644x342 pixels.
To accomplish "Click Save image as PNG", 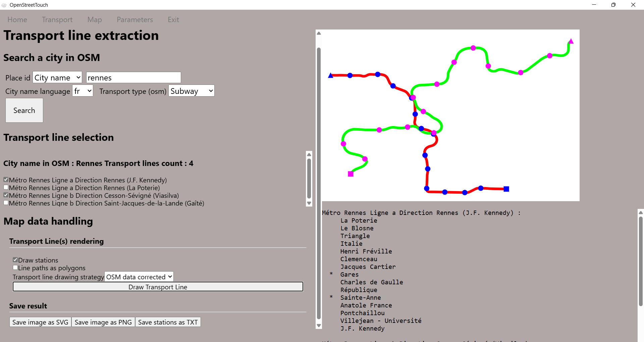I will tap(103, 322).
